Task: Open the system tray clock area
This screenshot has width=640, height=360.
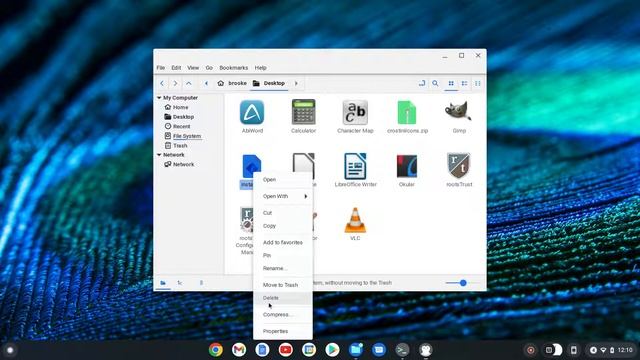Action: 611,350
